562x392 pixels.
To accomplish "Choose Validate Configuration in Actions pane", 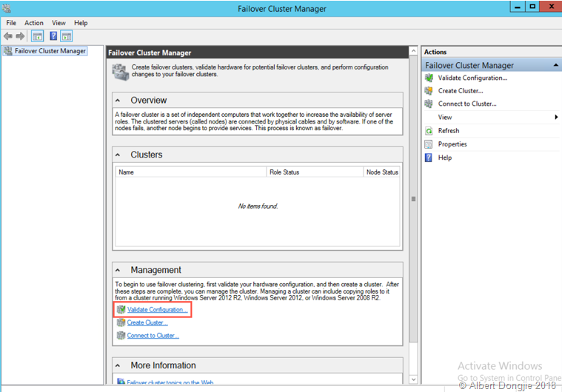I will tap(472, 78).
